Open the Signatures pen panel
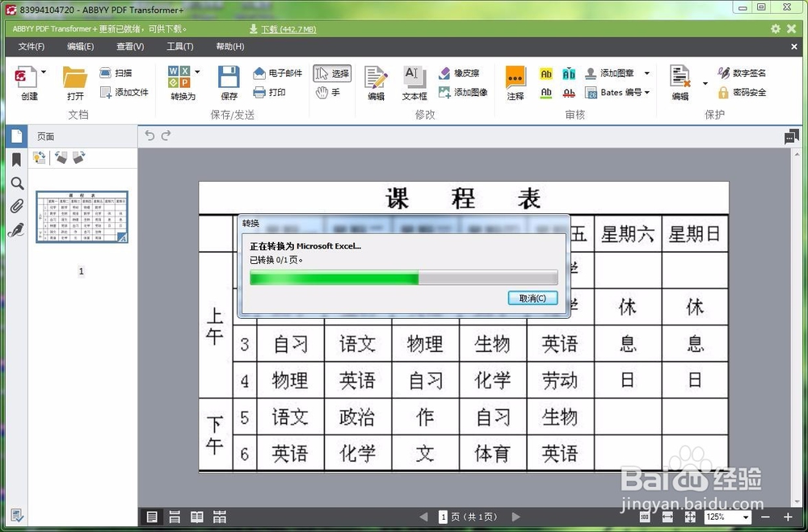Viewport: 808px width, 532px height. pyautogui.click(x=16, y=230)
